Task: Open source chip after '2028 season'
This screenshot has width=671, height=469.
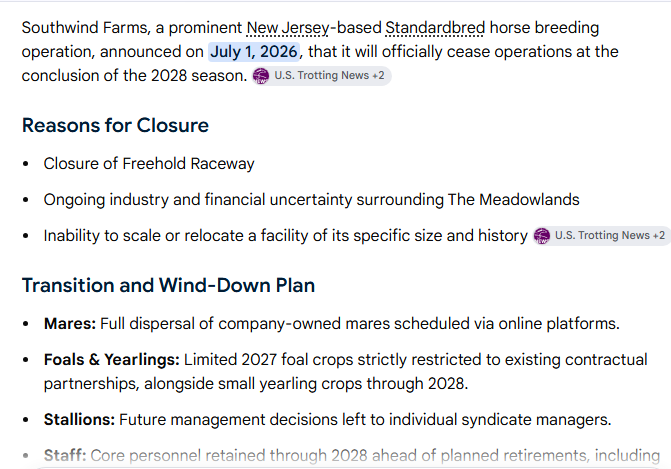Action: (x=321, y=76)
